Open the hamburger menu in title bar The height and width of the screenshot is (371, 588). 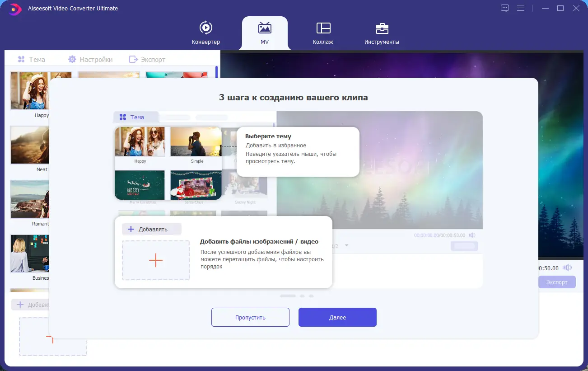[x=521, y=8]
